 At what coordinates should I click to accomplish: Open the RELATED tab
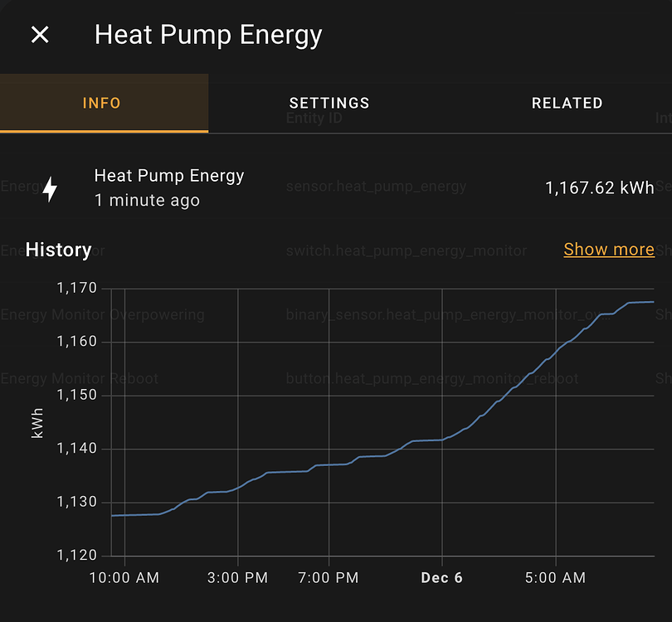567,103
